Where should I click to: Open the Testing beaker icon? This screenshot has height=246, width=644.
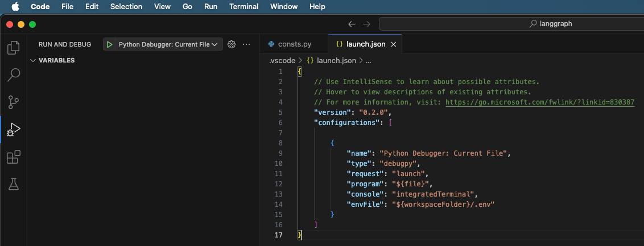(14, 184)
